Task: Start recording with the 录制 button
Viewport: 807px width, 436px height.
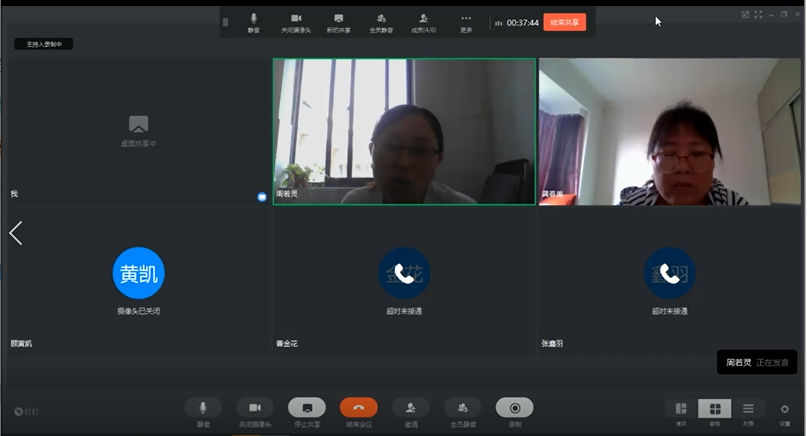Action: 514,408
